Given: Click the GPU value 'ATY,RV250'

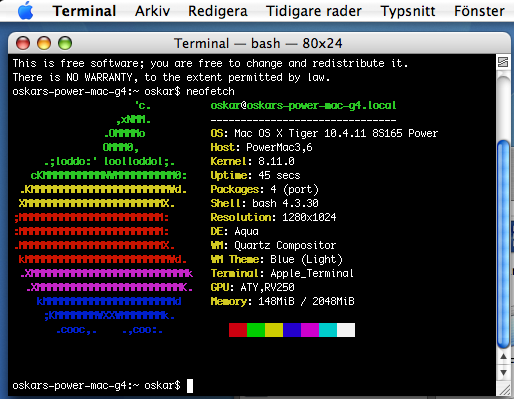Looking at the screenshot, I should 267,288.
